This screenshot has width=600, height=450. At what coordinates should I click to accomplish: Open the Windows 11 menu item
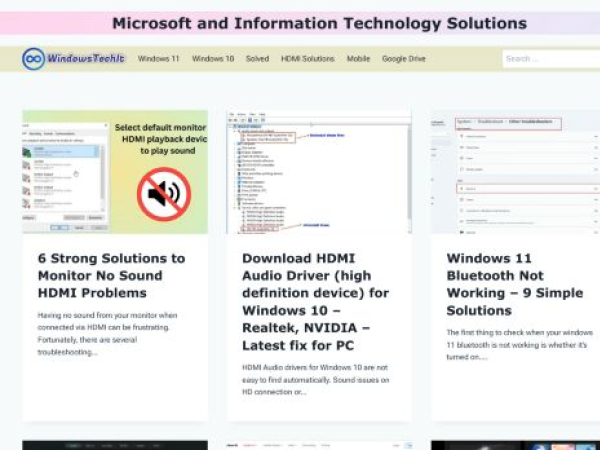coord(158,59)
